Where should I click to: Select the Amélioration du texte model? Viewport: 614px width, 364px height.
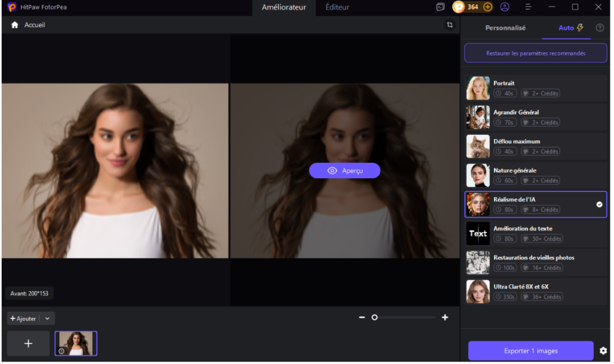[537, 234]
